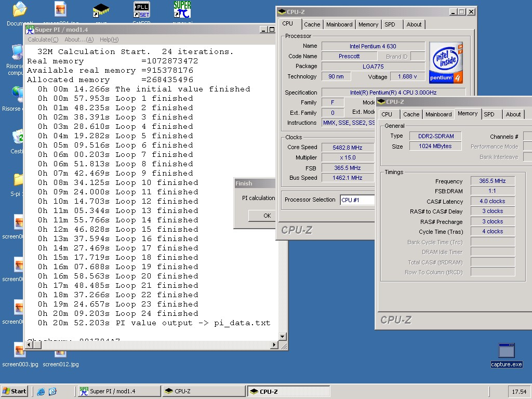Click the Technology value '90 nm'
Screen dimensions: 532x399
(336, 77)
